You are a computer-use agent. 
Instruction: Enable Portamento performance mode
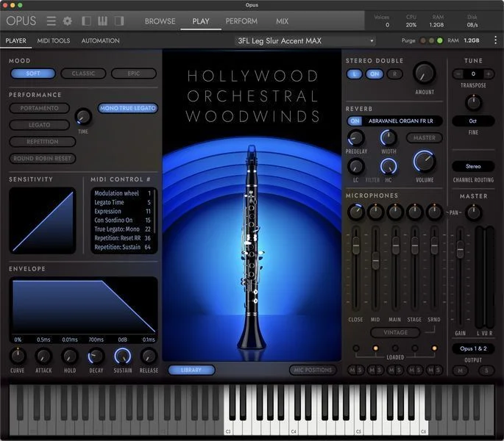(39, 108)
